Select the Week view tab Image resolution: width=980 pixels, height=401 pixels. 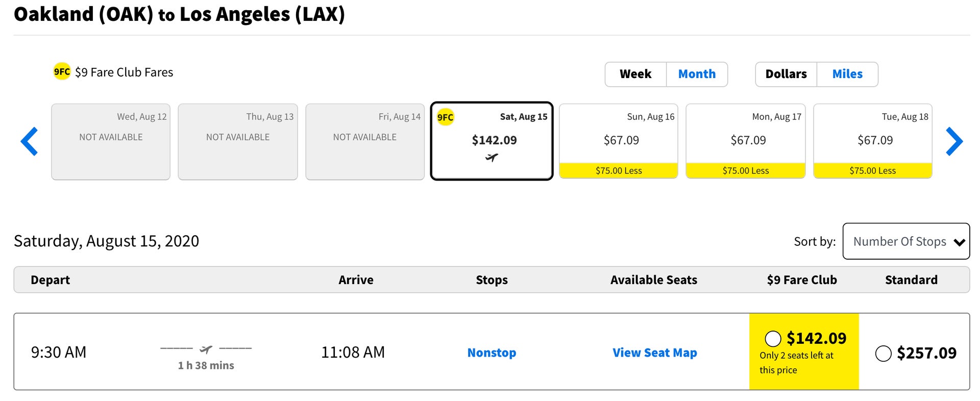(x=635, y=73)
